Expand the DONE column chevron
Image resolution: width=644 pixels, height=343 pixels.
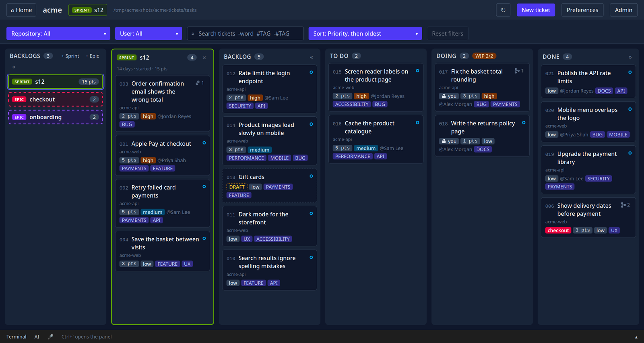coord(630,57)
